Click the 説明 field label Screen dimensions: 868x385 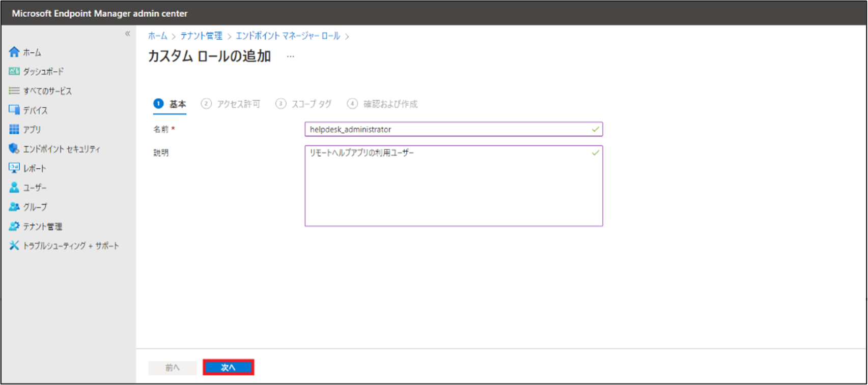click(161, 153)
